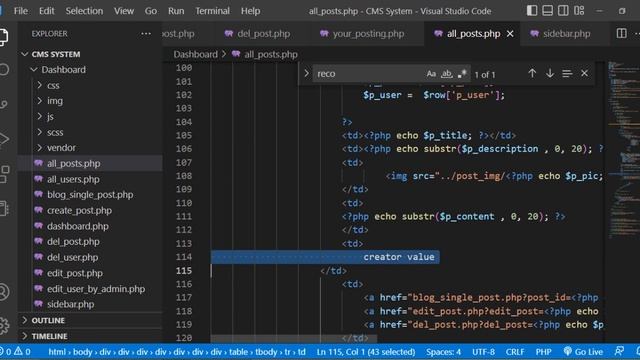Open blog_single_post.php in explorer
Screen dimensions: 640x360
coord(90,195)
